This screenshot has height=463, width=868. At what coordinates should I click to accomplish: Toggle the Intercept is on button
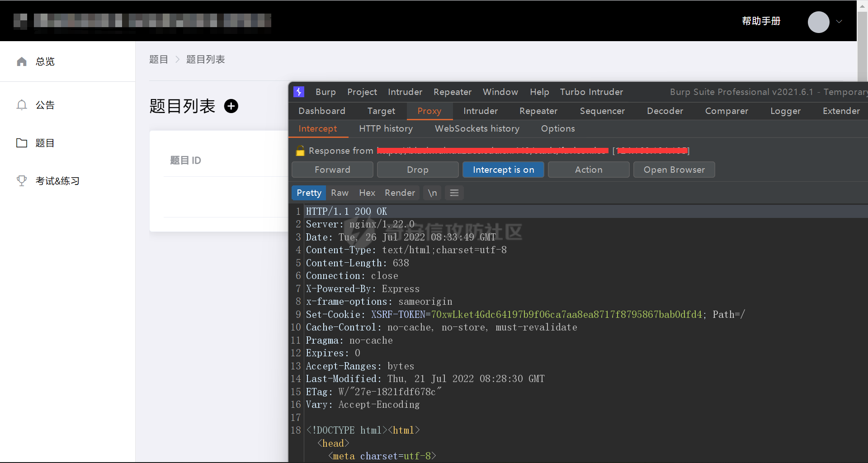(503, 170)
